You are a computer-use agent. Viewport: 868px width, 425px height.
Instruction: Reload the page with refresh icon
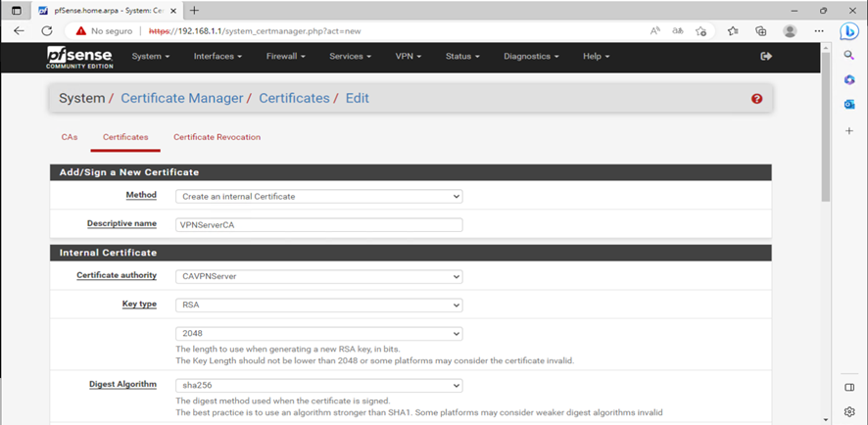[47, 31]
